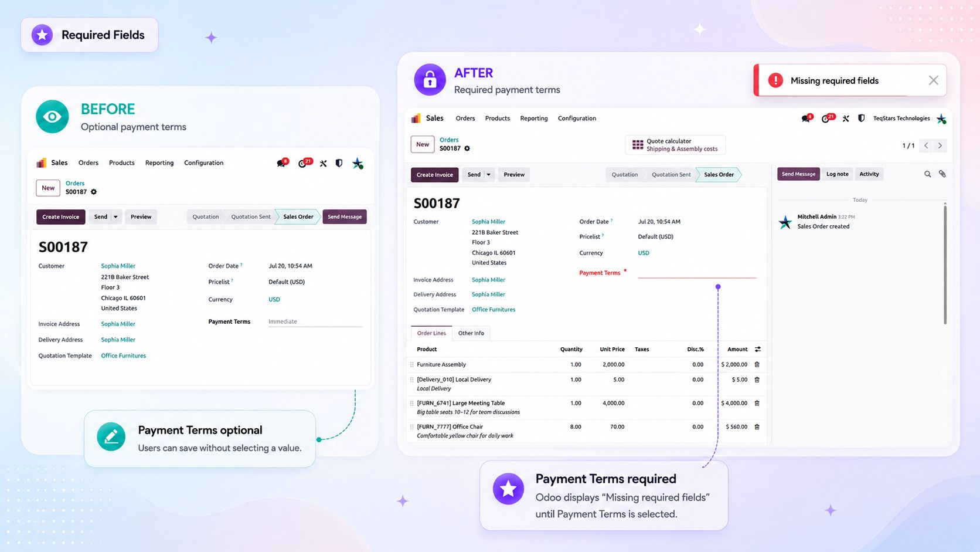
Task: Click the gear icon beside S00187 in AFTER window
Action: point(467,148)
